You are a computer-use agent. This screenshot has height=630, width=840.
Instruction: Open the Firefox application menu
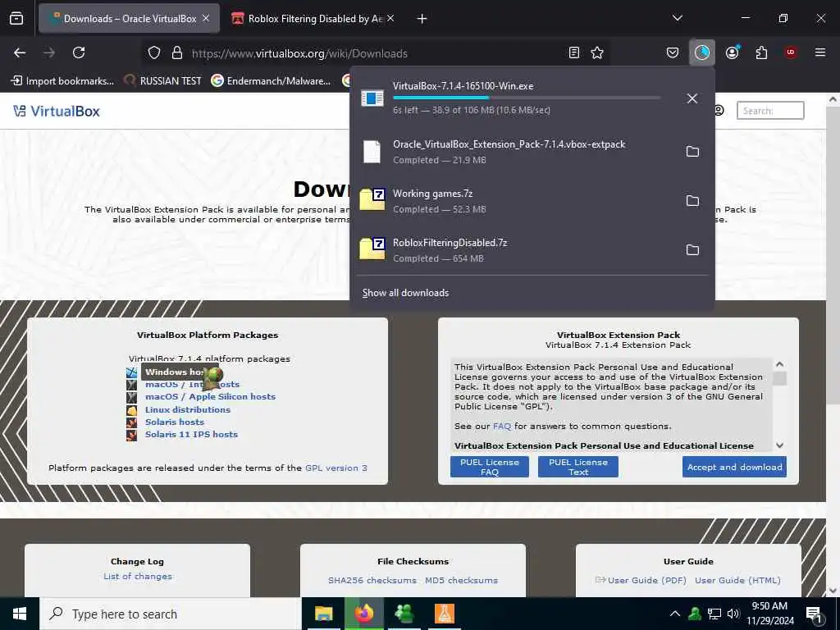pyautogui.click(x=819, y=52)
